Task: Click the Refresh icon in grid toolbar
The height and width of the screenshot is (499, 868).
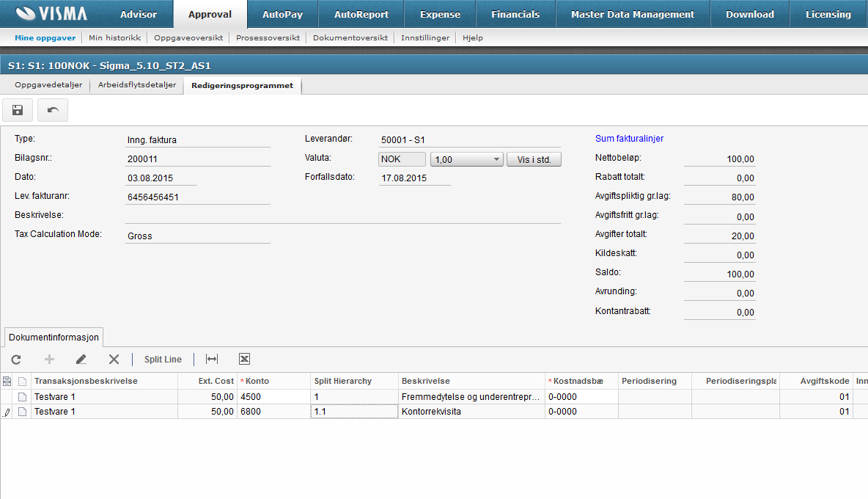Action: pos(16,360)
